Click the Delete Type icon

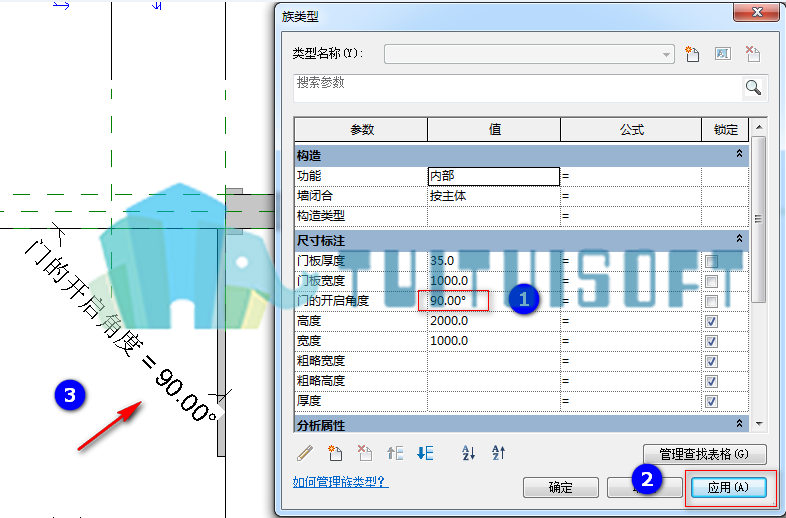tap(752, 54)
